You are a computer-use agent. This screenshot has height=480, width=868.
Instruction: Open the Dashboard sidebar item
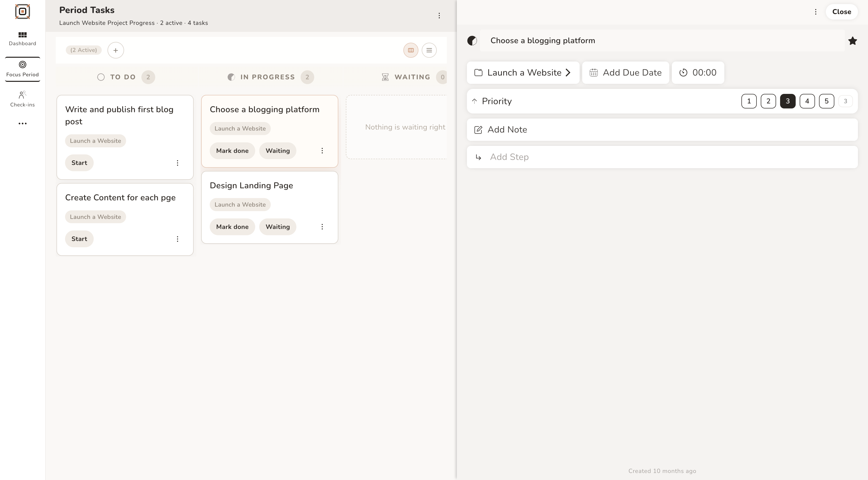click(x=23, y=39)
